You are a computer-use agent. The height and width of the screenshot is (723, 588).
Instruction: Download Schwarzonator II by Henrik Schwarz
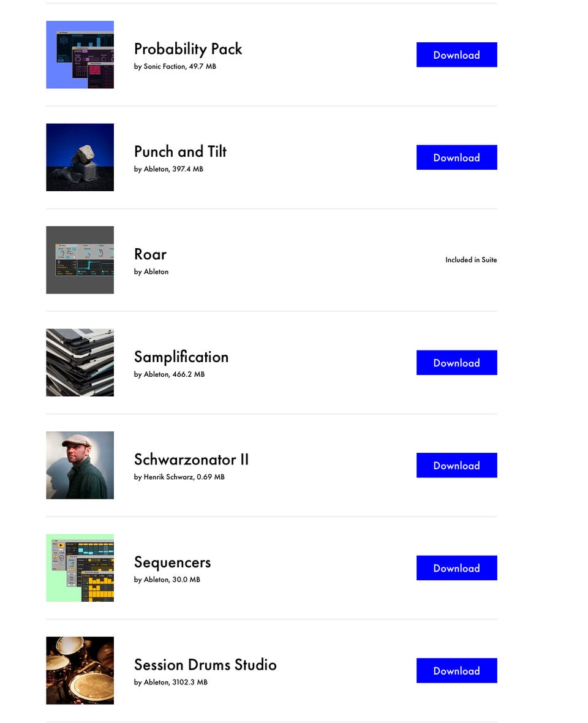[456, 465]
